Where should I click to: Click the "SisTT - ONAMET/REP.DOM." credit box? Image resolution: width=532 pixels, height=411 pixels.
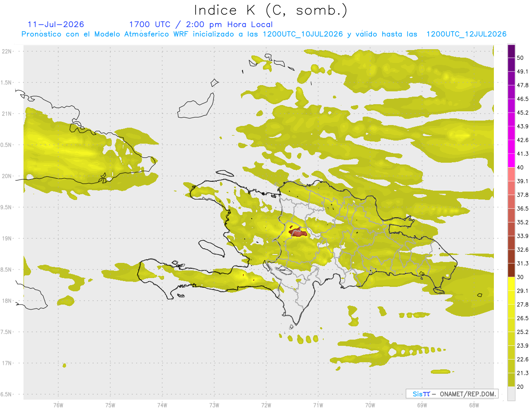[452, 394]
